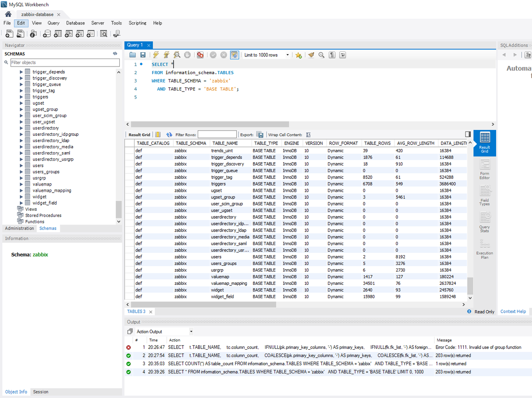Viewport: 532px width, 398px height.
Task: Execute the query with lightning bolt icon
Action: coord(156,55)
